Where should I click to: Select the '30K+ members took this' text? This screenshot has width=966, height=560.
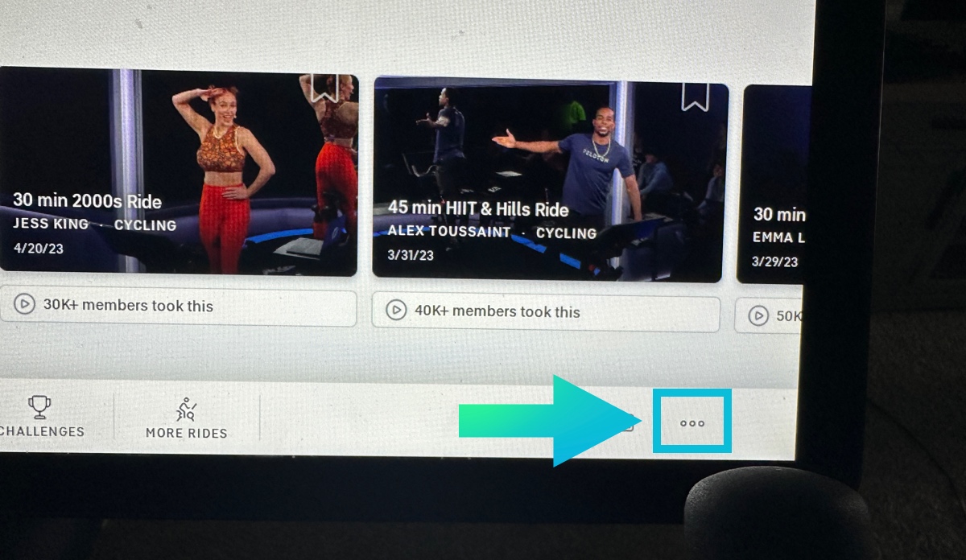pos(128,306)
